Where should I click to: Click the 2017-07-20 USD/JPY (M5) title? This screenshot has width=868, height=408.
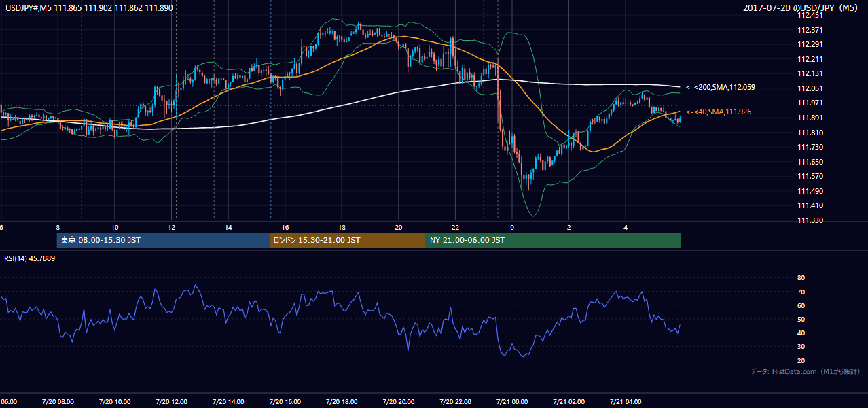point(801,7)
